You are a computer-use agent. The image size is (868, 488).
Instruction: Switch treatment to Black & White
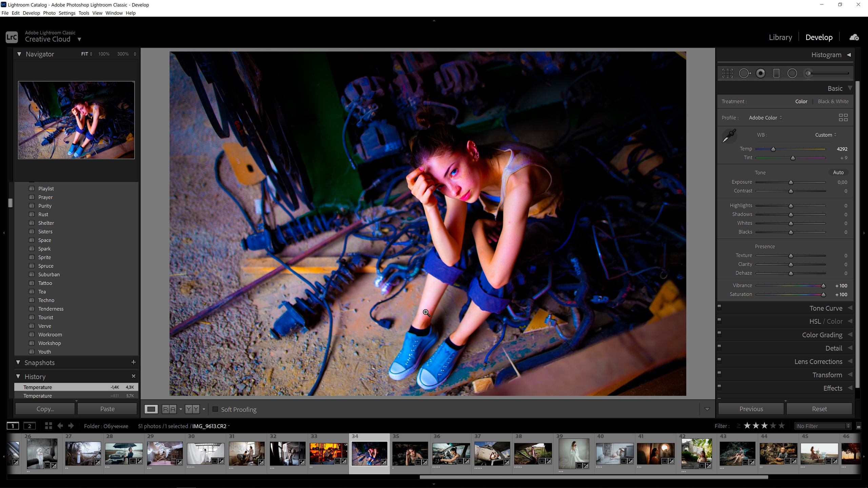833,101
